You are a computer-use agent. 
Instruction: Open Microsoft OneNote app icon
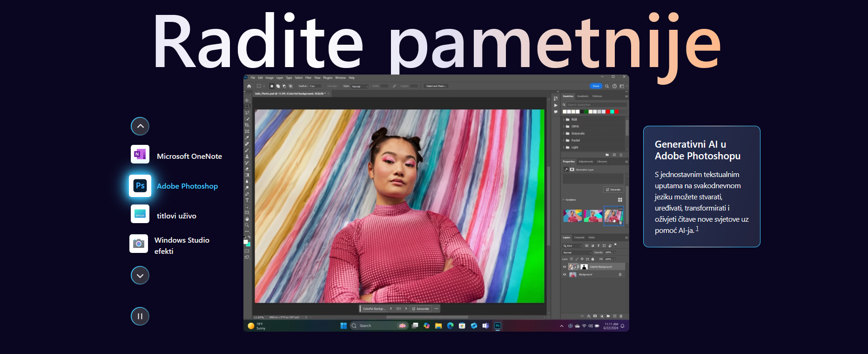[x=140, y=154]
